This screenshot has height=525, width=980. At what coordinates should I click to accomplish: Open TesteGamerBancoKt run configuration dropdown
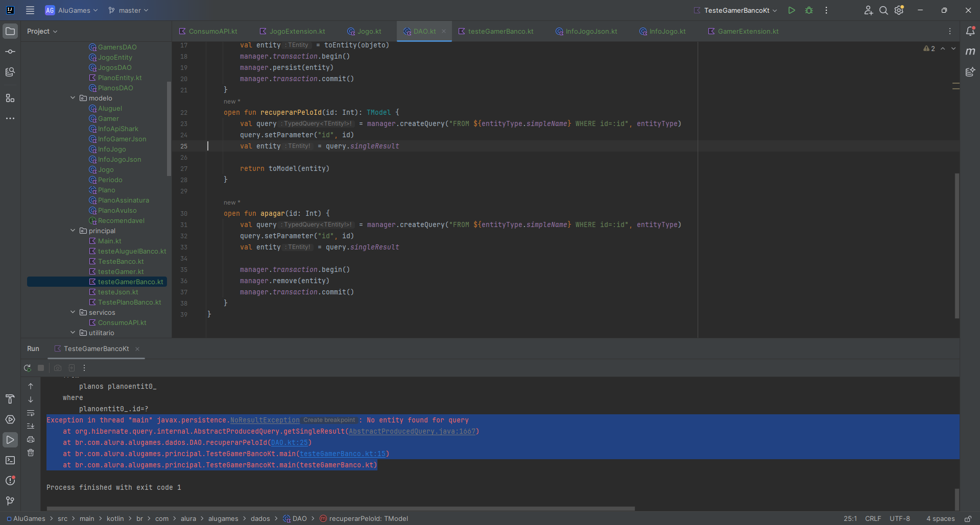(x=736, y=10)
